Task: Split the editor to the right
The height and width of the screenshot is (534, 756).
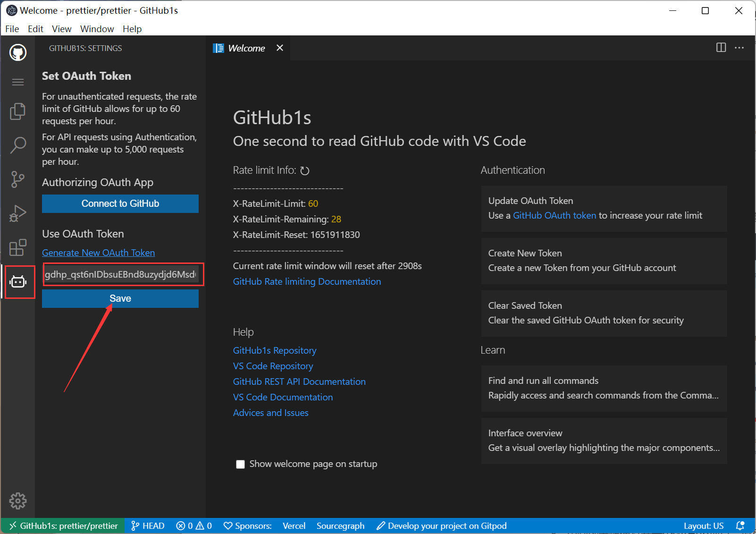Action: [x=721, y=48]
